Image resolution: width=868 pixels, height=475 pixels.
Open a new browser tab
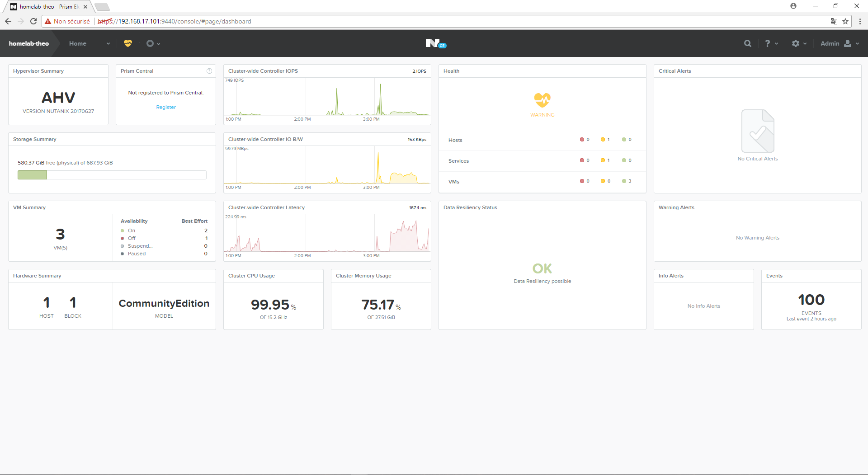pyautogui.click(x=102, y=7)
